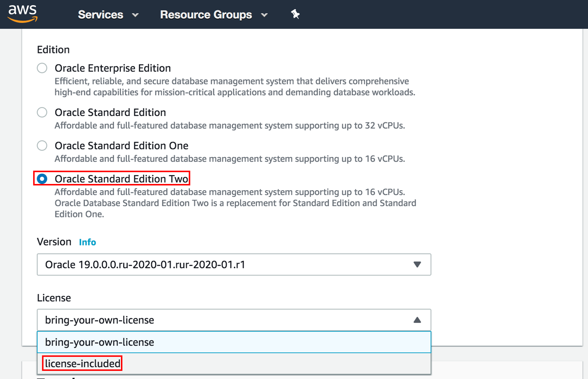
Task: Click the Oracle Enterprise Edition label
Action: coord(113,68)
